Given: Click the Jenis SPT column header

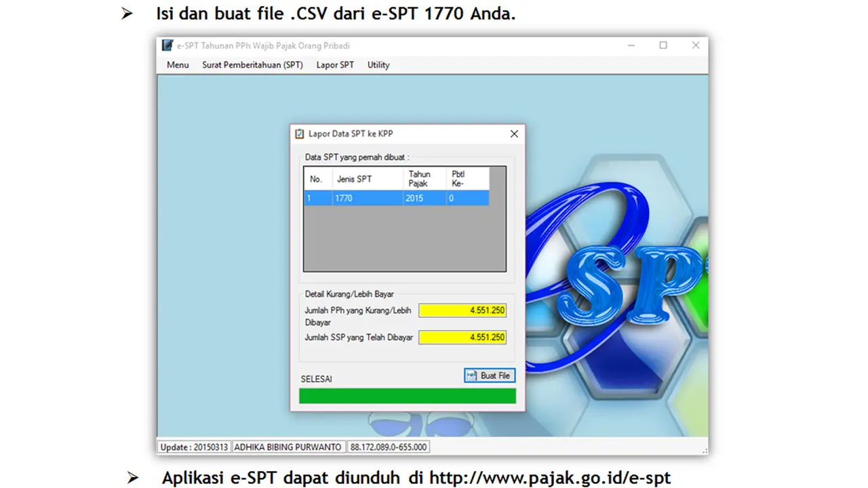Looking at the screenshot, I should tap(368, 179).
